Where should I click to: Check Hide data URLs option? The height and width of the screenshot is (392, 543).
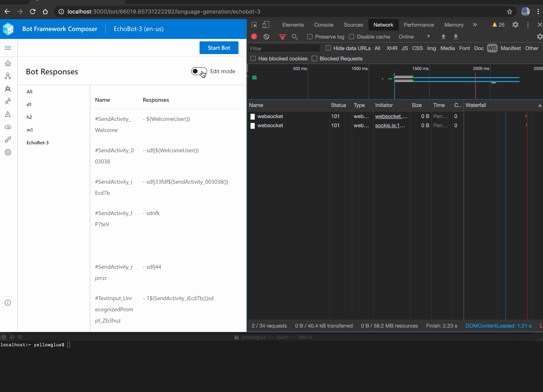(x=328, y=48)
